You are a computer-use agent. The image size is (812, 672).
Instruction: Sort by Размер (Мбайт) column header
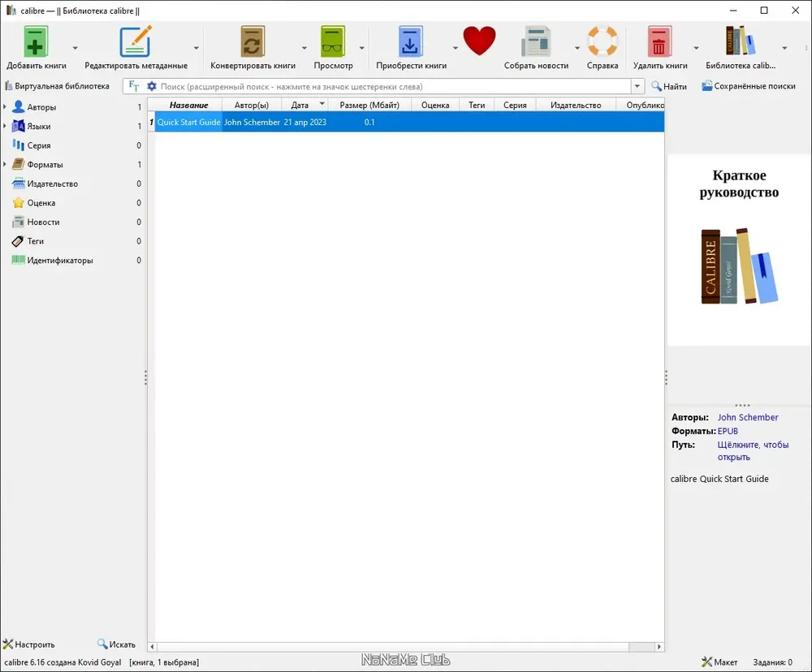(x=369, y=105)
